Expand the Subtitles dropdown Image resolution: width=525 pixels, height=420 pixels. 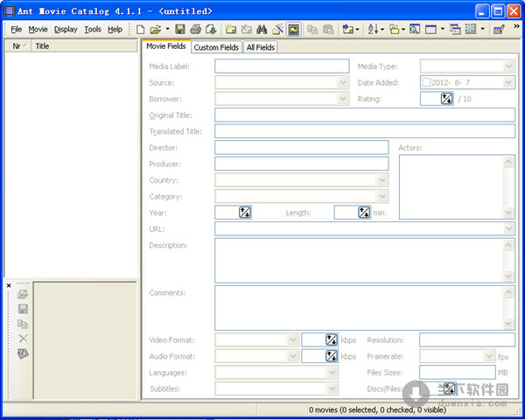(x=332, y=388)
